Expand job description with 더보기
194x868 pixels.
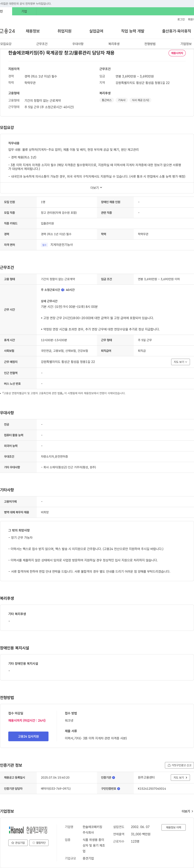[x=96, y=188]
